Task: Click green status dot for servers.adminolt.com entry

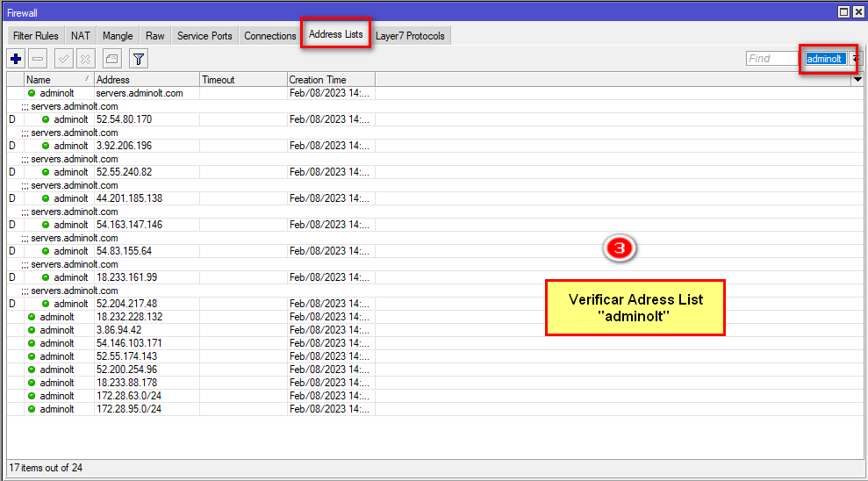Action: pyautogui.click(x=32, y=93)
